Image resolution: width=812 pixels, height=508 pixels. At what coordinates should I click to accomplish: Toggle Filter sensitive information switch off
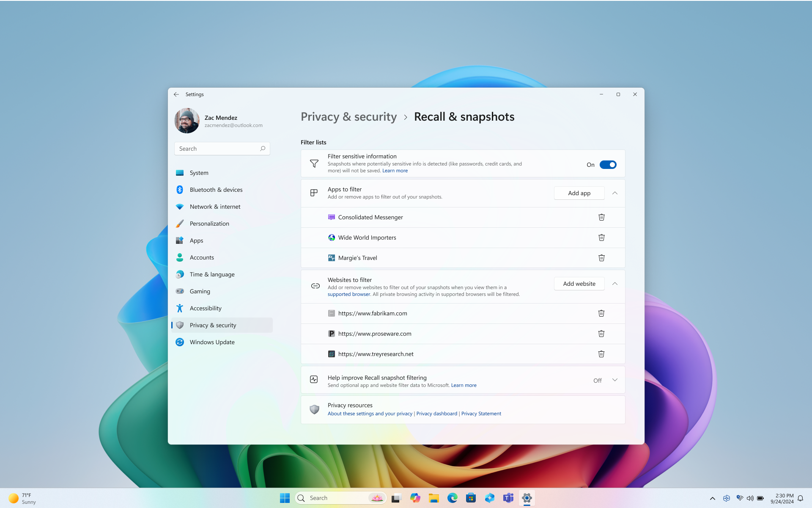click(x=608, y=164)
